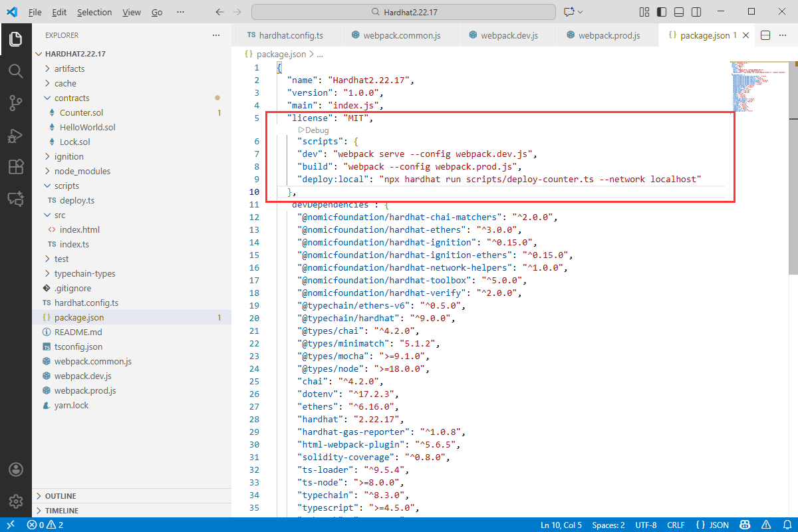Open the Accounts menu icon

point(16,469)
